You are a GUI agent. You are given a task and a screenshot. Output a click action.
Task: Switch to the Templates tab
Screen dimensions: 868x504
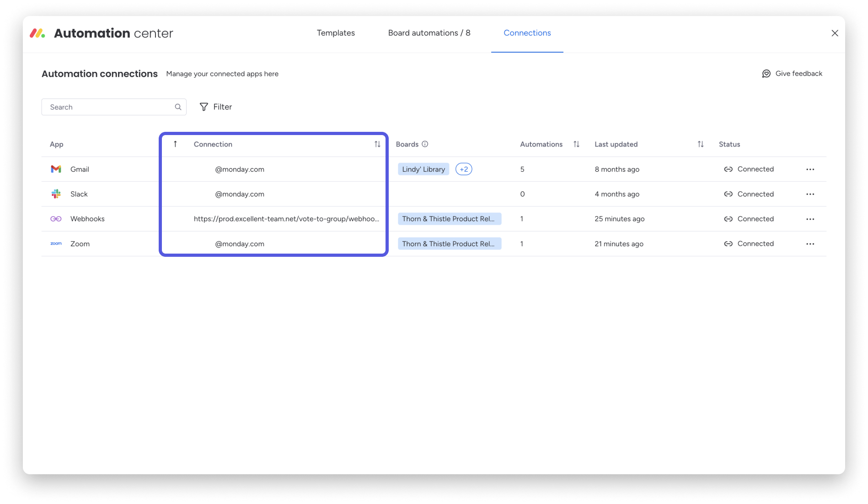pyautogui.click(x=335, y=33)
